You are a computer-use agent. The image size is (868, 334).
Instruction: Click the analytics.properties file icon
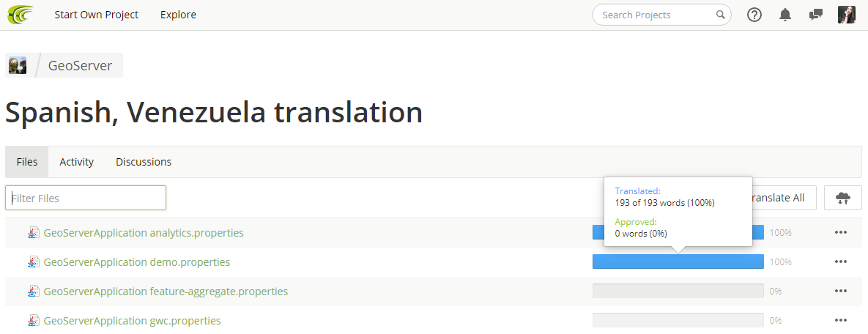(x=34, y=233)
